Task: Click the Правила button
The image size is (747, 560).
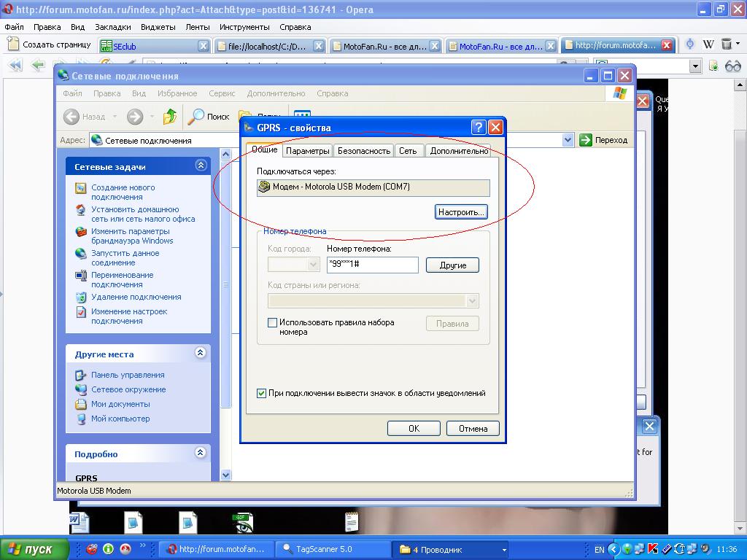Action: click(x=452, y=324)
